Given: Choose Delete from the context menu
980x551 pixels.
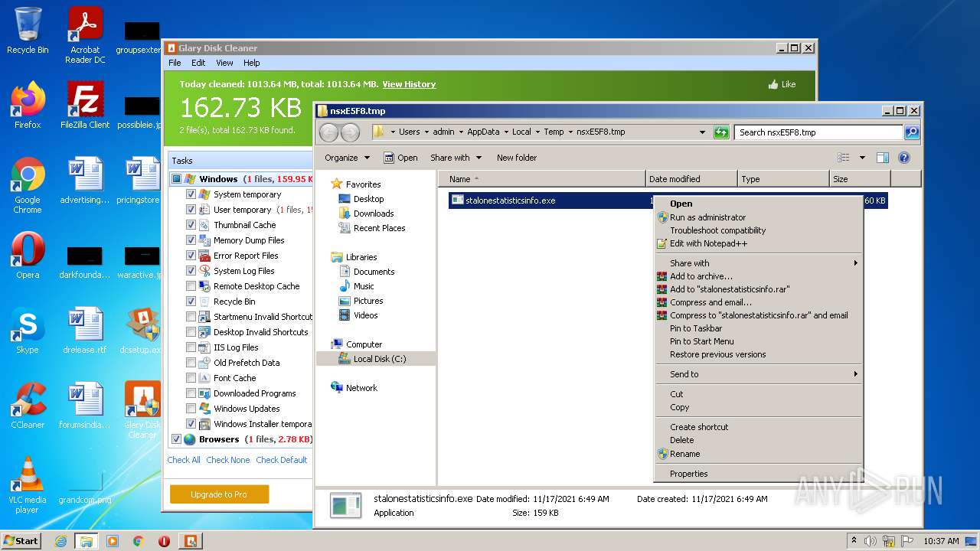Looking at the screenshot, I should click(x=758, y=440).
